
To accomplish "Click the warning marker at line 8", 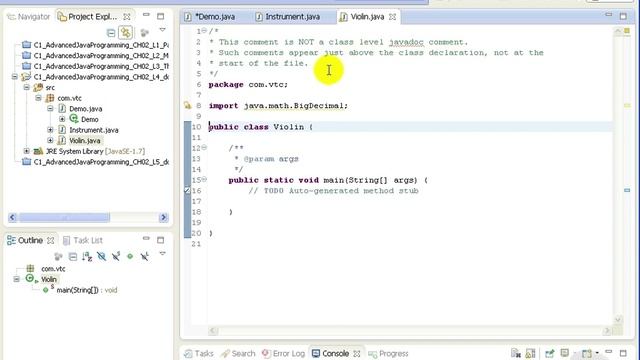I will 187,106.
